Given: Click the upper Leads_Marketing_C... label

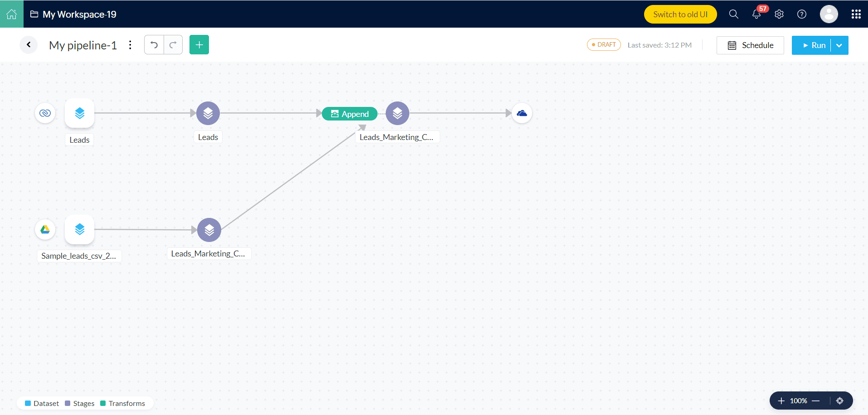Looking at the screenshot, I should [x=397, y=137].
